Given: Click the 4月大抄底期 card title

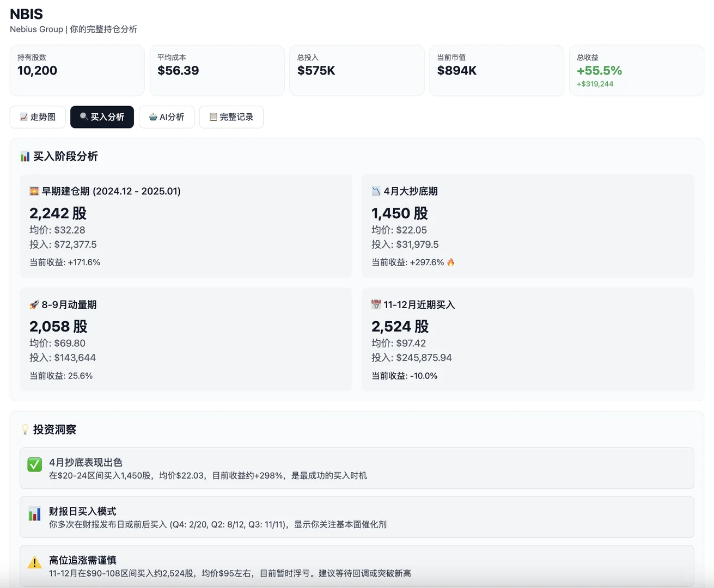Looking at the screenshot, I should pyautogui.click(x=411, y=191).
